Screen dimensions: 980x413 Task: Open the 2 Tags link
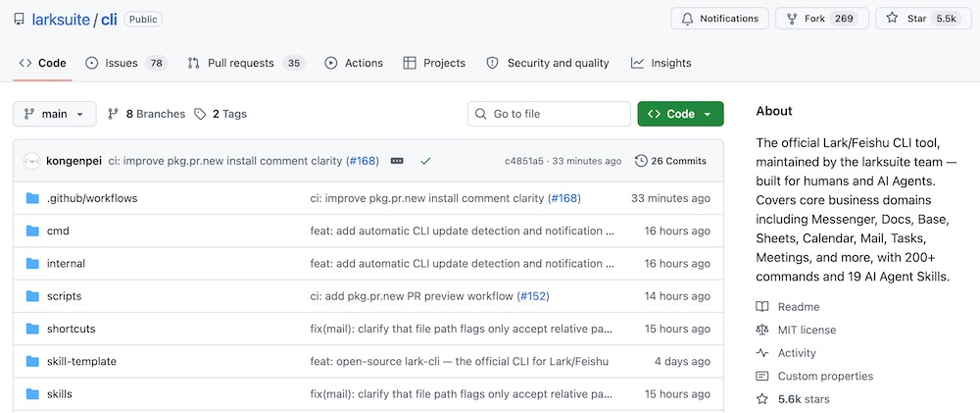click(220, 114)
